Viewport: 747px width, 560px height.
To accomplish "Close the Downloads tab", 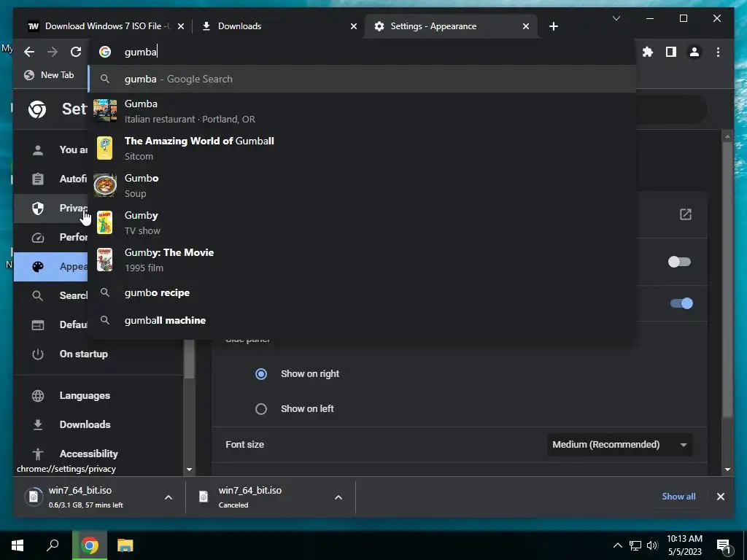I will click(x=354, y=26).
